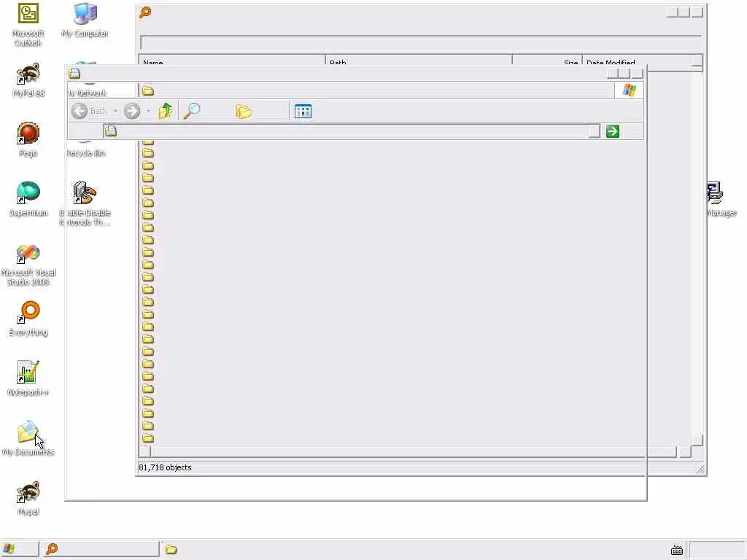Image resolution: width=747 pixels, height=560 pixels.
Task: Toggle the Folders pane in Explorer toolbar
Action: pos(244,112)
